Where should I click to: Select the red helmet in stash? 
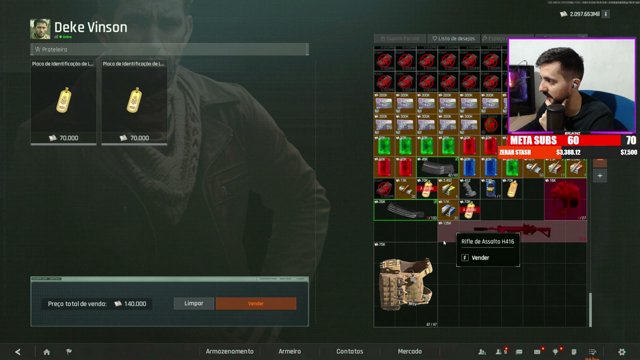565,199
